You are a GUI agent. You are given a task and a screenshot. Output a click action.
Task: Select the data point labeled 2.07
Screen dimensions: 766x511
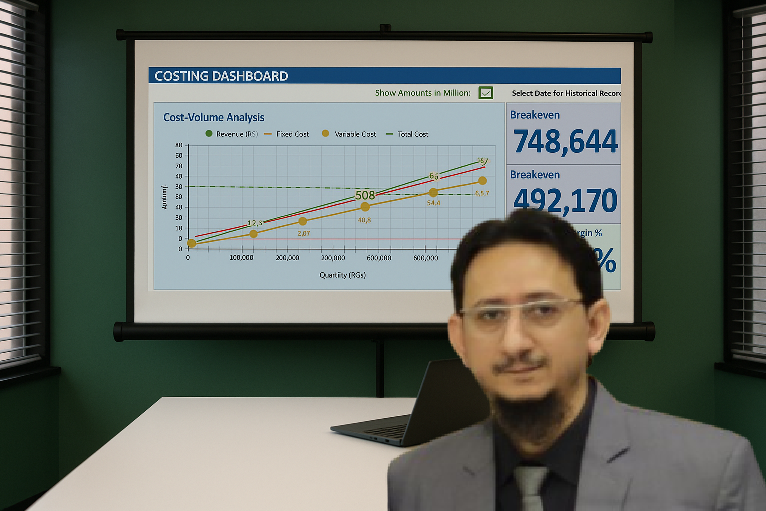point(303,221)
